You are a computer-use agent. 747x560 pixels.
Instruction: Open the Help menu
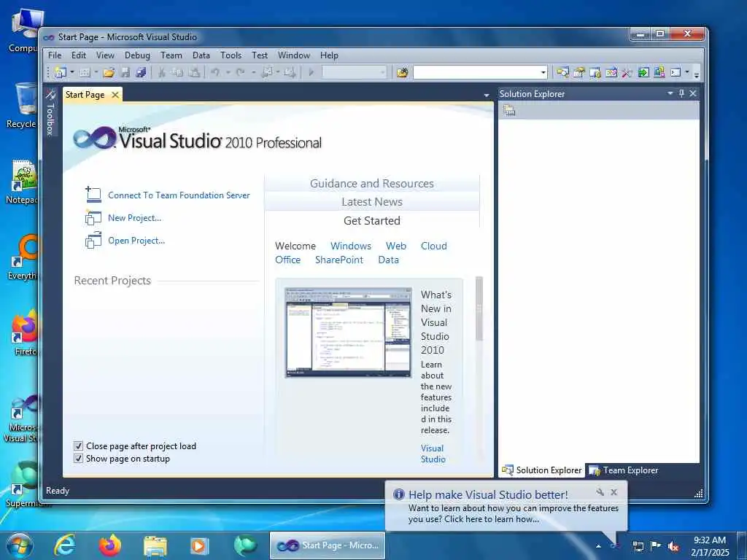[329, 55]
